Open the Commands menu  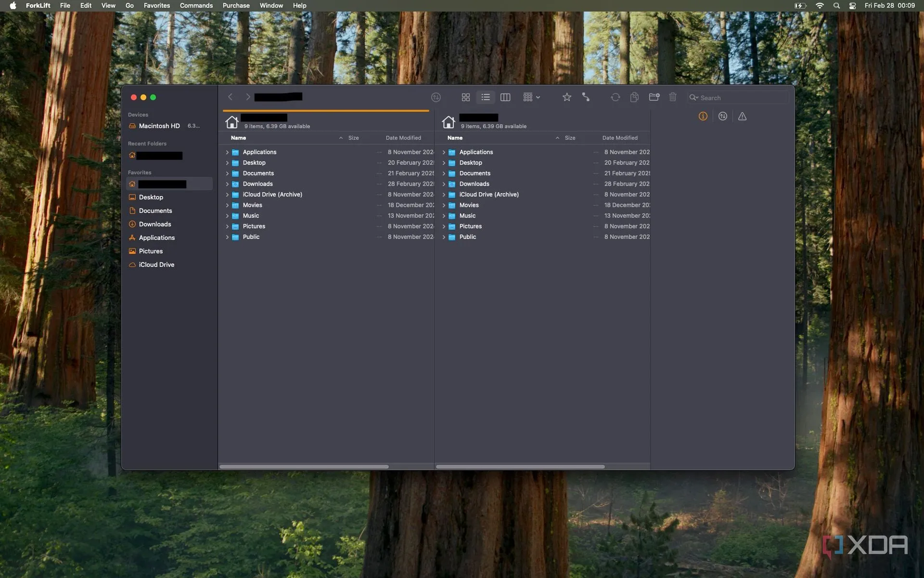196,5
